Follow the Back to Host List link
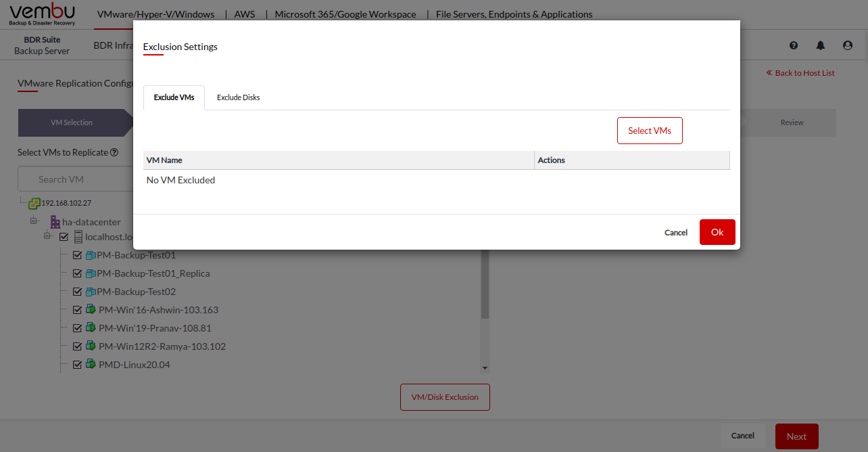Image resolution: width=868 pixels, height=452 pixels. click(x=800, y=73)
